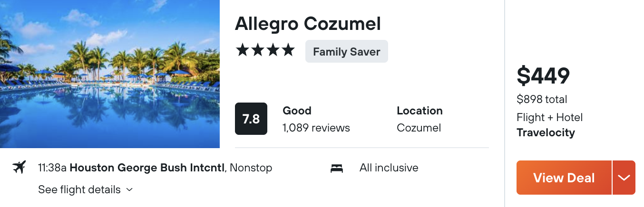644x207 pixels.
Task: Click the Flight + Hotel package label
Action: point(549,117)
